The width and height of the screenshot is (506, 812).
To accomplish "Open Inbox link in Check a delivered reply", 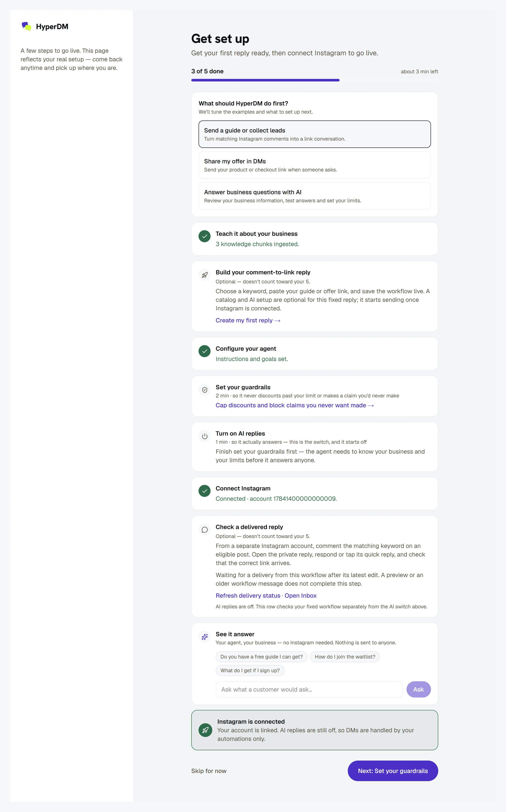I will point(301,595).
